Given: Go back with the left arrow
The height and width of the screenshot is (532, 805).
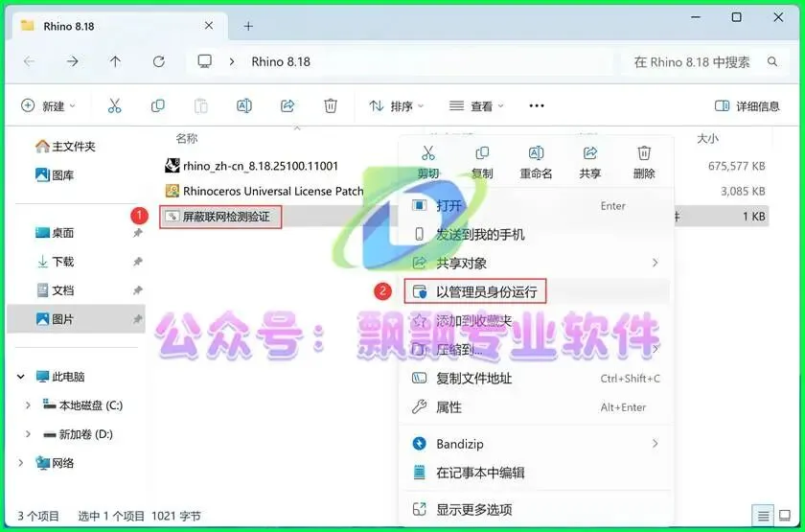Looking at the screenshot, I should [x=30, y=61].
